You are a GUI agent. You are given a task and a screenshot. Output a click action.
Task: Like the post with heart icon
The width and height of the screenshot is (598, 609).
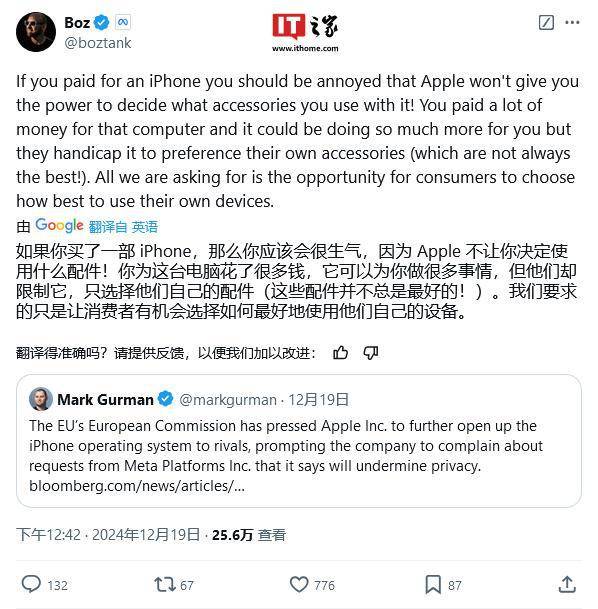[299, 585]
